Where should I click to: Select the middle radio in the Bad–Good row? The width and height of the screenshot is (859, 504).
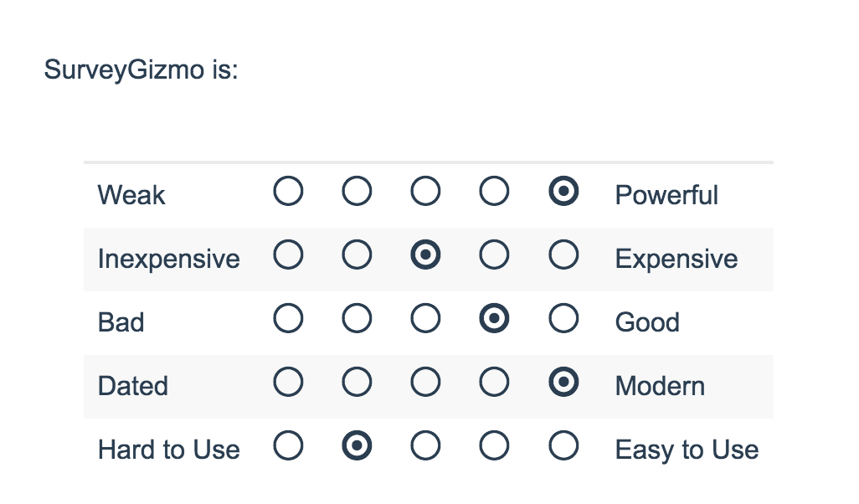point(425,319)
